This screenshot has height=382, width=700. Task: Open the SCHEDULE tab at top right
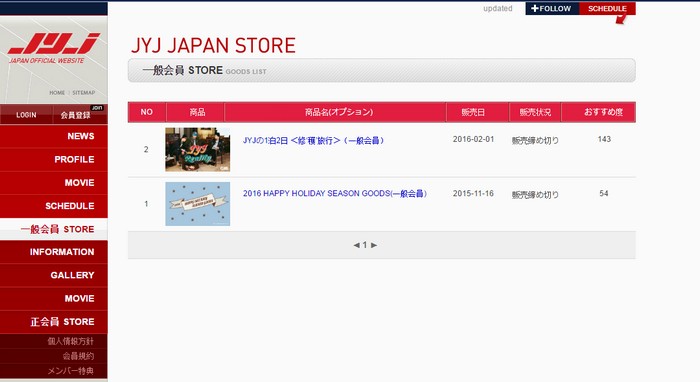point(607,8)
